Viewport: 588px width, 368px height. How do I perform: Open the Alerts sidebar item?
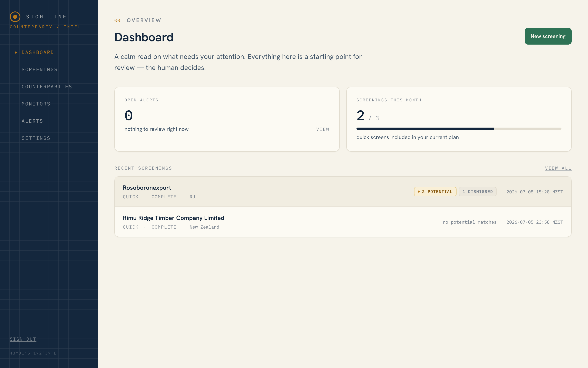[x=32, y=121]
